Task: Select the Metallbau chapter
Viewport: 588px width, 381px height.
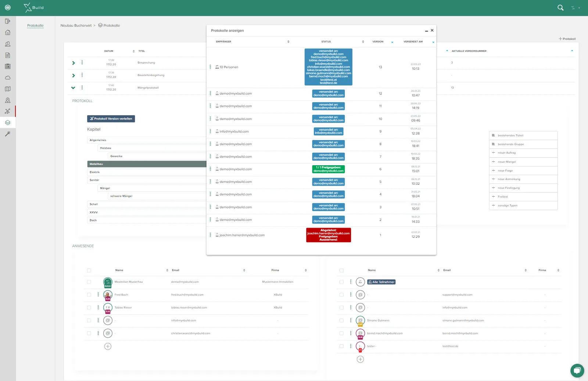Action: coord(147,164)
